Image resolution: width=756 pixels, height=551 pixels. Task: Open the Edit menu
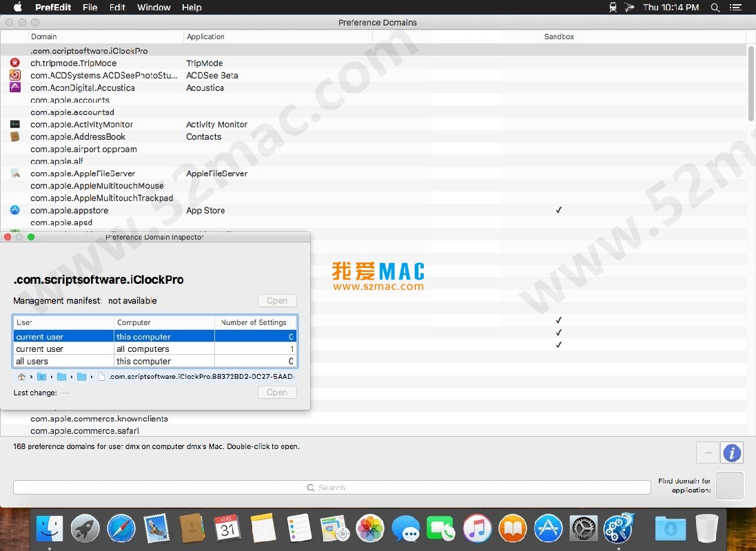(x=117, y=7)
